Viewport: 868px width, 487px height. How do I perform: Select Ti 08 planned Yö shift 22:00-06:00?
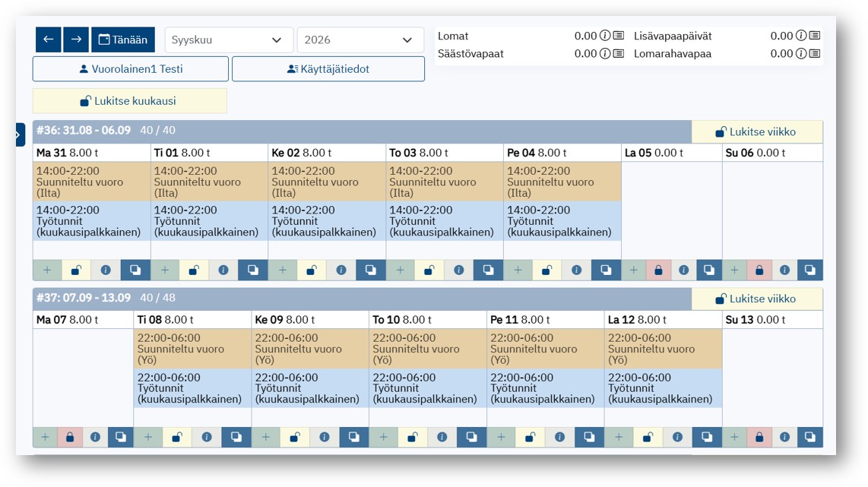(x=192, y=349)
